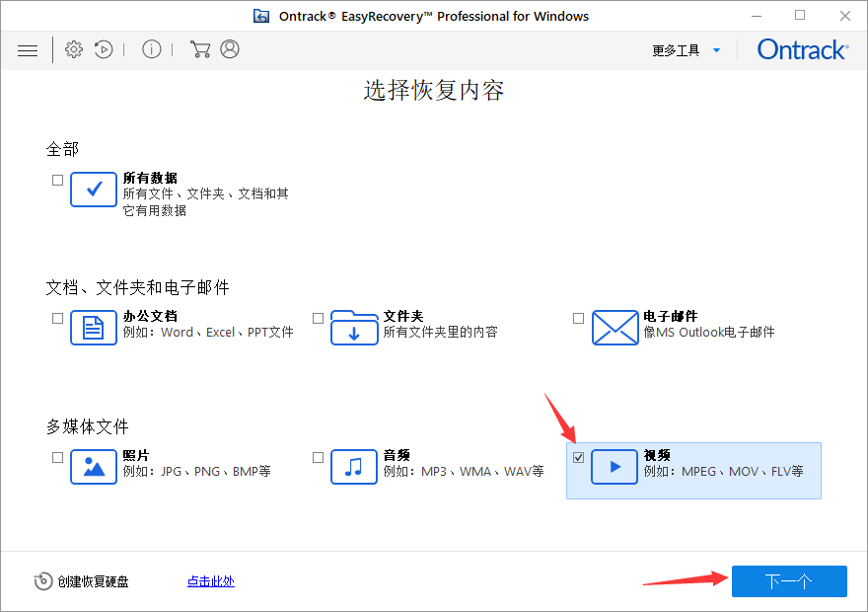Viewport: 868px width, 612px height.
Task: Check the 办公文档 checkbox
Action: (x=57, y=318)
